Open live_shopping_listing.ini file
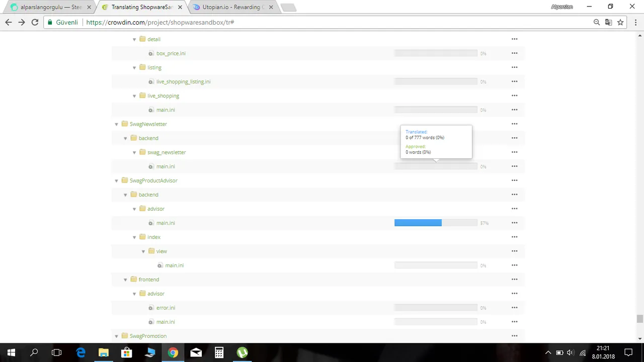 [183, 81]
